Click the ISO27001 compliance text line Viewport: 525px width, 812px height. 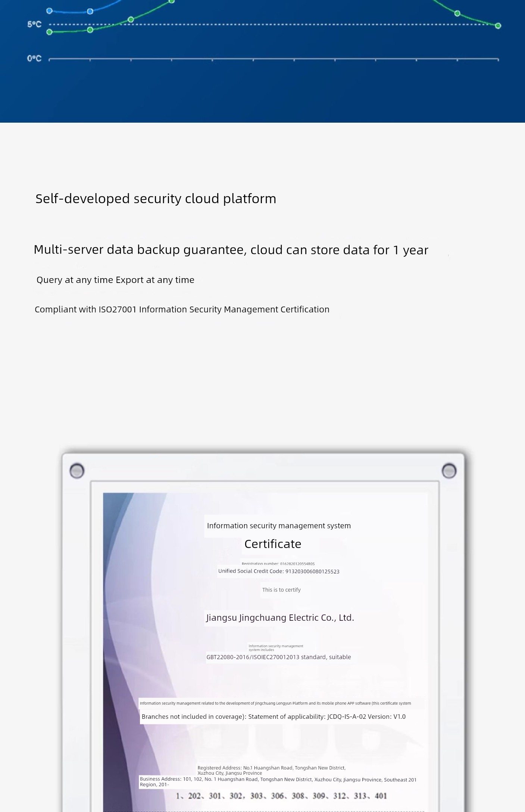click(182, 309)
